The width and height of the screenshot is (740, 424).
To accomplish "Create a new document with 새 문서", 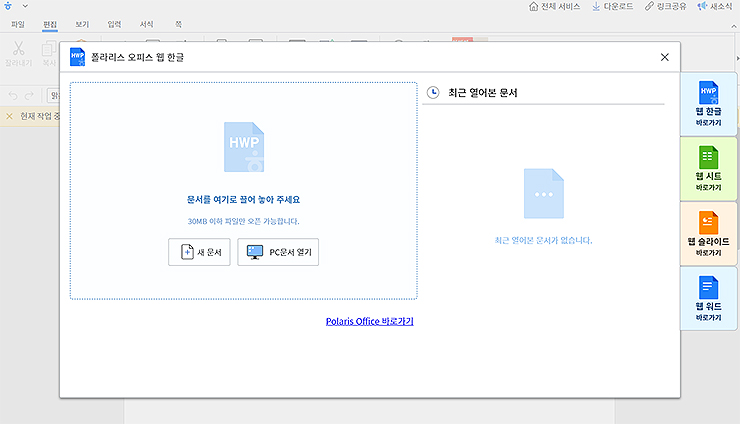I will pos(199,252).
